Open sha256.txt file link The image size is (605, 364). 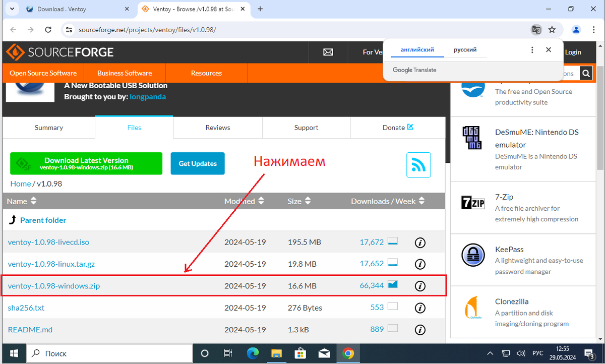click(x=26, y=308)
